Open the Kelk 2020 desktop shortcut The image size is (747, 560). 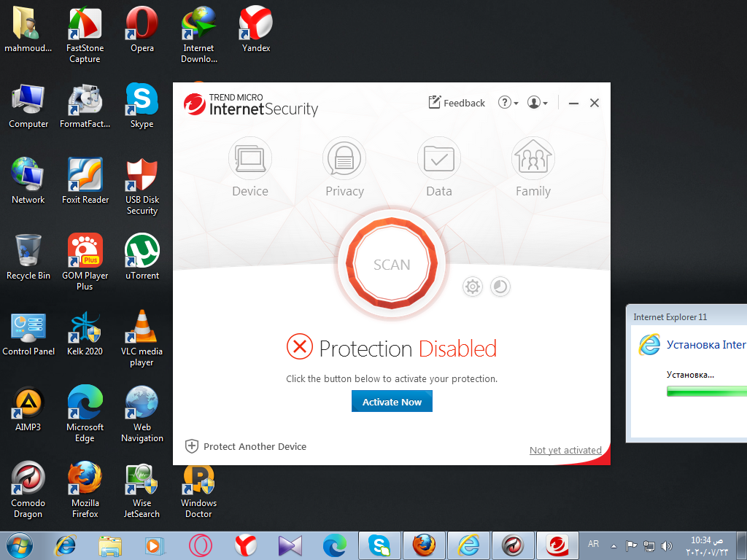point(85,332)
